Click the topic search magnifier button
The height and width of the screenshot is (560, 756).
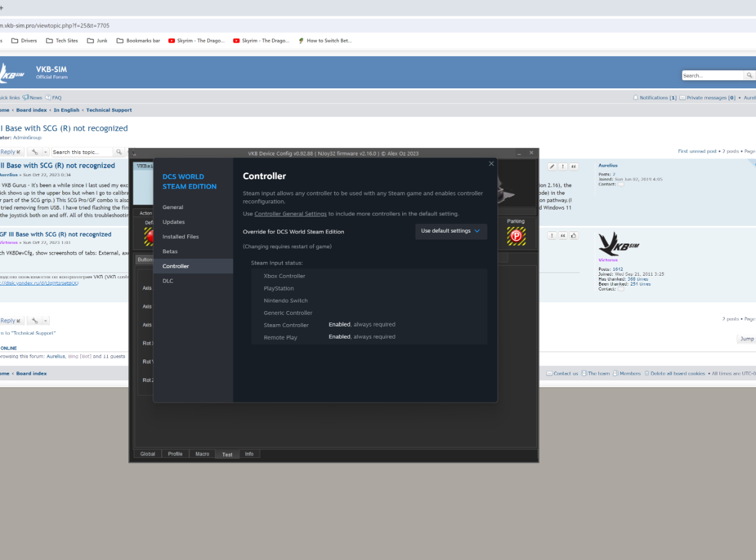coord(118,152)
